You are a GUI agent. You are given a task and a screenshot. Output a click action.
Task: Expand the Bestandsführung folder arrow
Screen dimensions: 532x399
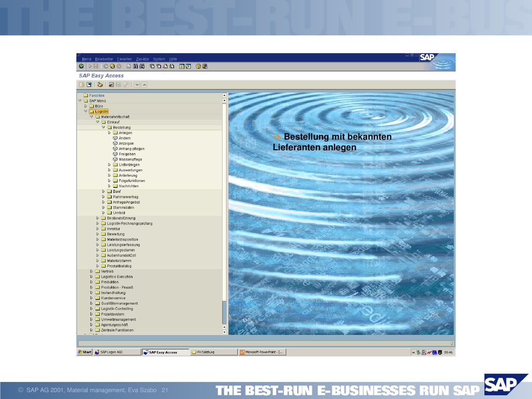97,218
